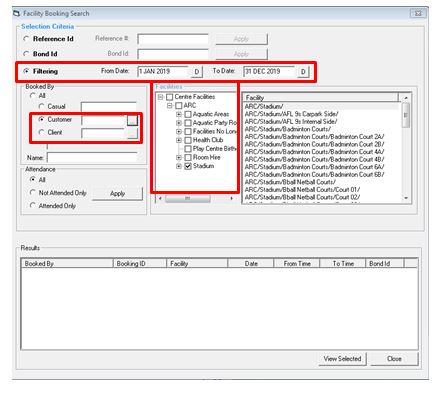Click the facilities tree scroll left arrow
Screen dimensions: 437x394
tap(160, 198)
